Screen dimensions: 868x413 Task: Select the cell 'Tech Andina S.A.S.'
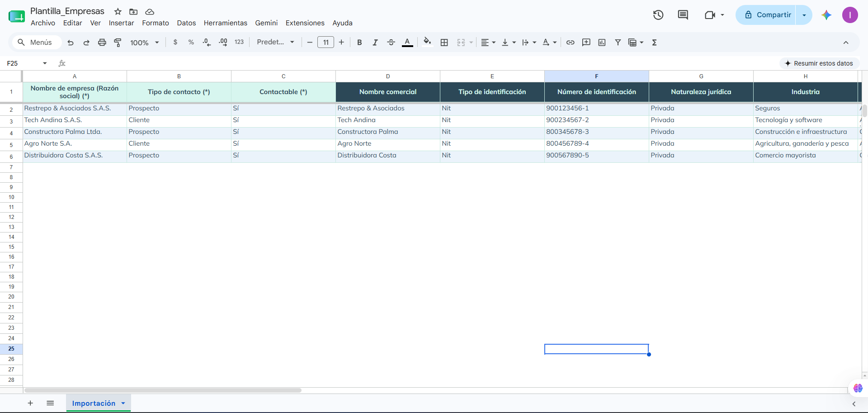coord(75,120)
